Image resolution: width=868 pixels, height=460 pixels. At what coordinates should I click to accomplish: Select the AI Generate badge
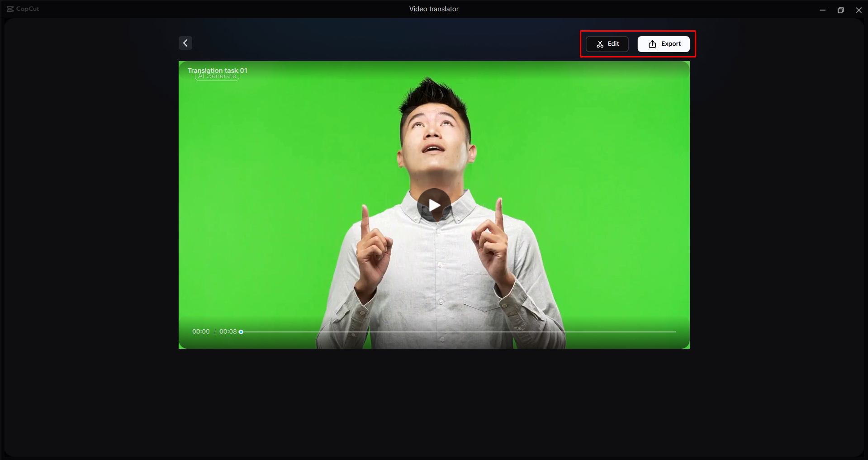217,76
